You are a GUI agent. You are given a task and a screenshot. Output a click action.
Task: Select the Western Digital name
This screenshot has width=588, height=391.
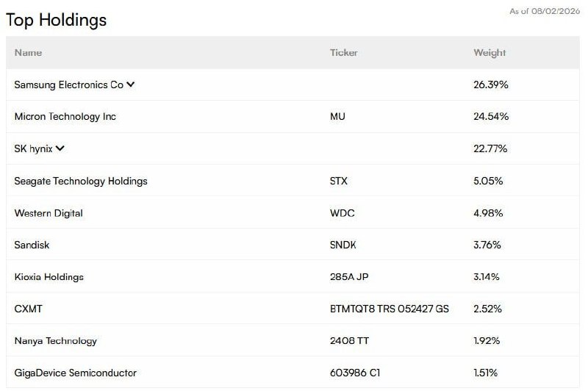(49, 213)
